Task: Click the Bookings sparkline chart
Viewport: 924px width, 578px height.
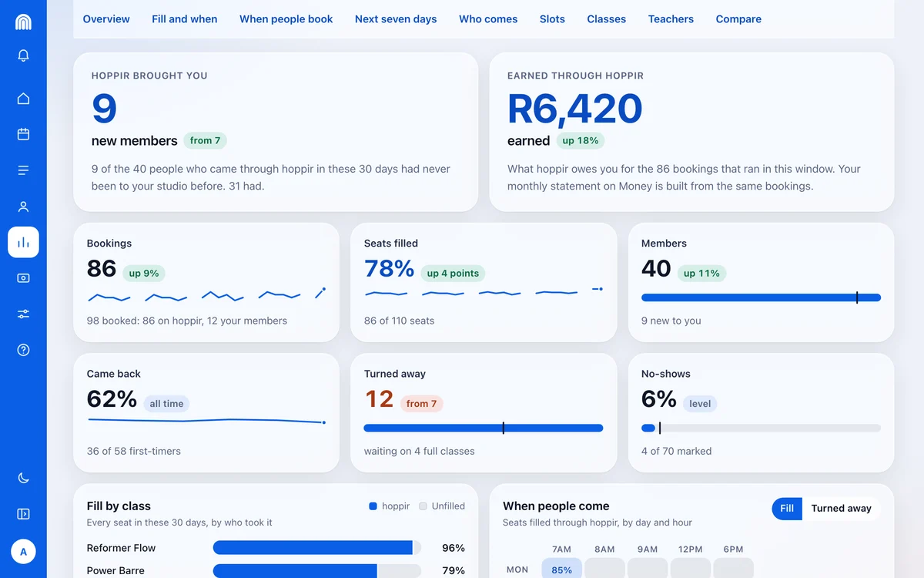Action: [x=207, y=294]
